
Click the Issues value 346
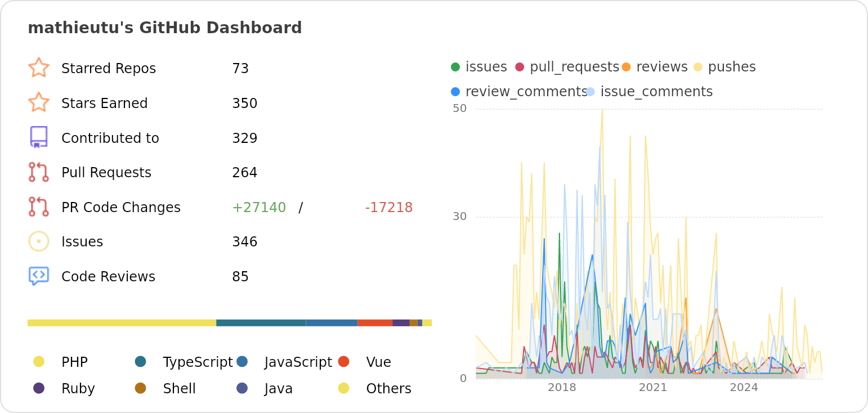coord(245,242)
